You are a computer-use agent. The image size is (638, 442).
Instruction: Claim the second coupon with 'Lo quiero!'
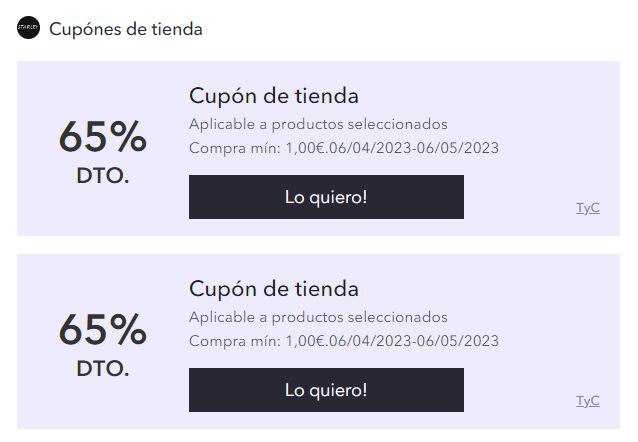[326, 390]
